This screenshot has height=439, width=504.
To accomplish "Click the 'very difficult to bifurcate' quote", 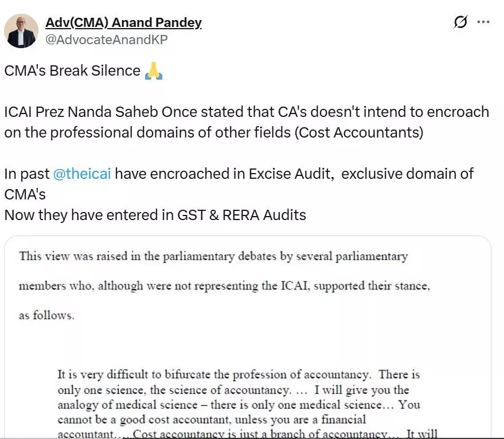I will [239, 375].
